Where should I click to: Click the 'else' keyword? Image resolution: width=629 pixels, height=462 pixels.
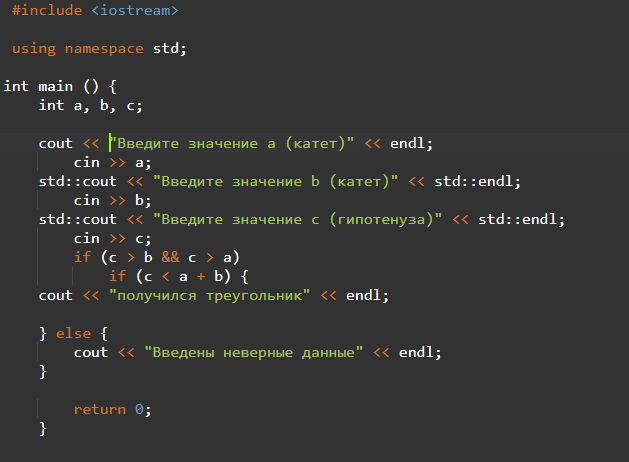[x=73, y=334]
